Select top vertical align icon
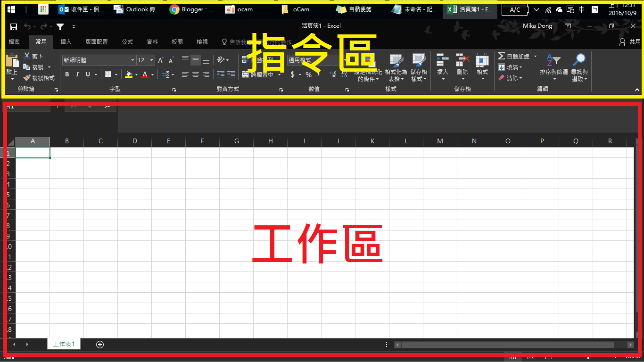Screen dimensions: 644x362 click(185, 60)
